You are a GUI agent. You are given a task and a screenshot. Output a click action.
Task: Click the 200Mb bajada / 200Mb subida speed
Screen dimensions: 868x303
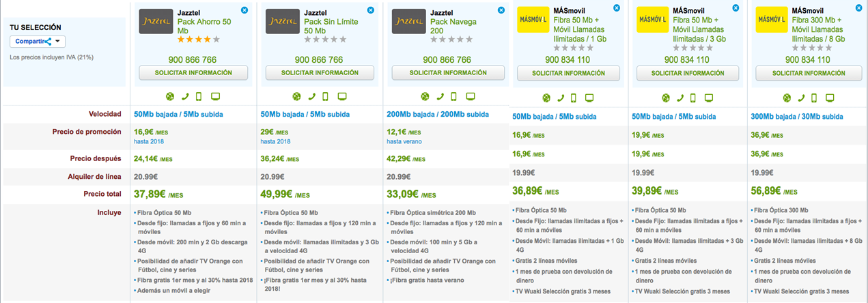pos(438,114)
